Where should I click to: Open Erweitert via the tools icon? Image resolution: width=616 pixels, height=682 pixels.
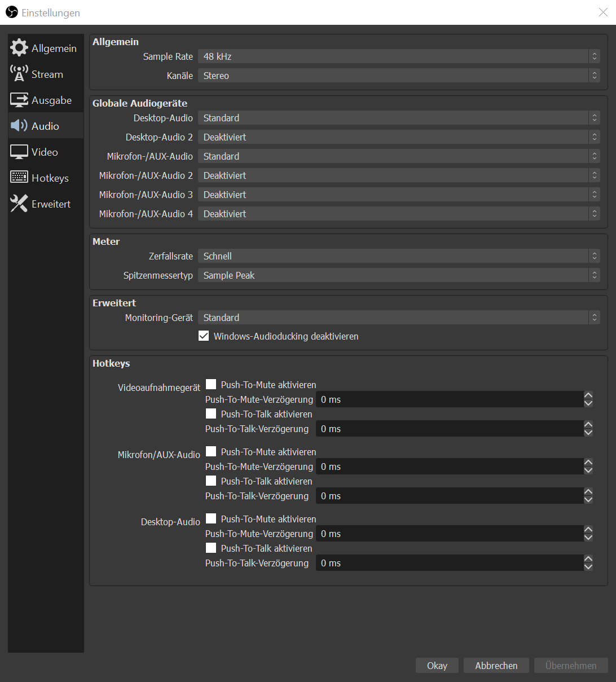click(19, 204)
